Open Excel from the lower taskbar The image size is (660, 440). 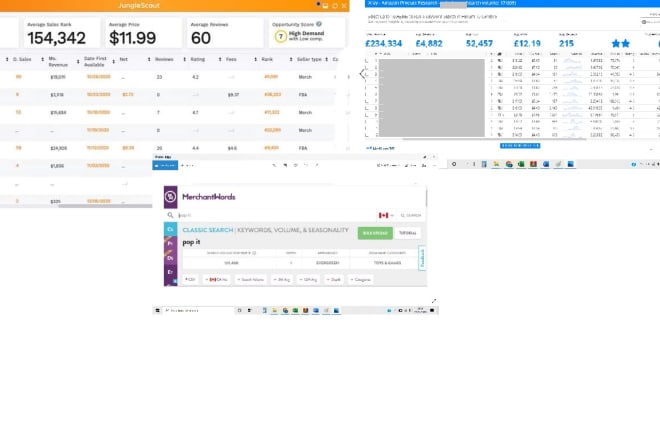tap(295, 310)
